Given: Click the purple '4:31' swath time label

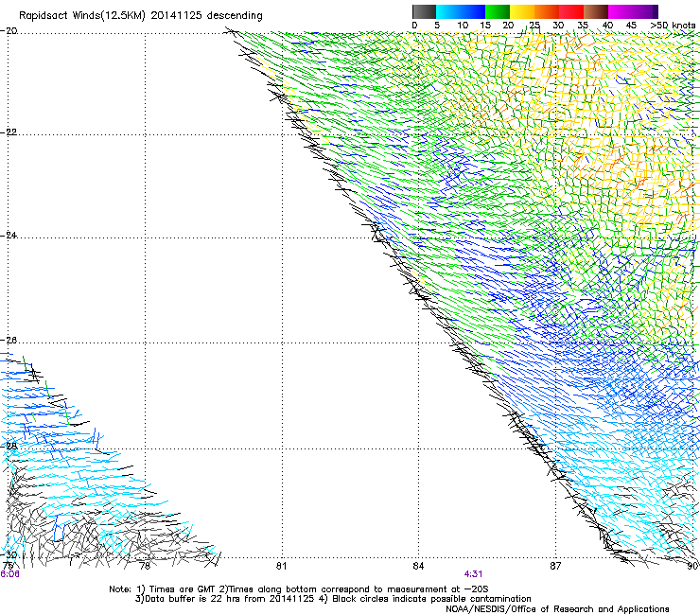Looking at the screenshot, I should 473,574.
